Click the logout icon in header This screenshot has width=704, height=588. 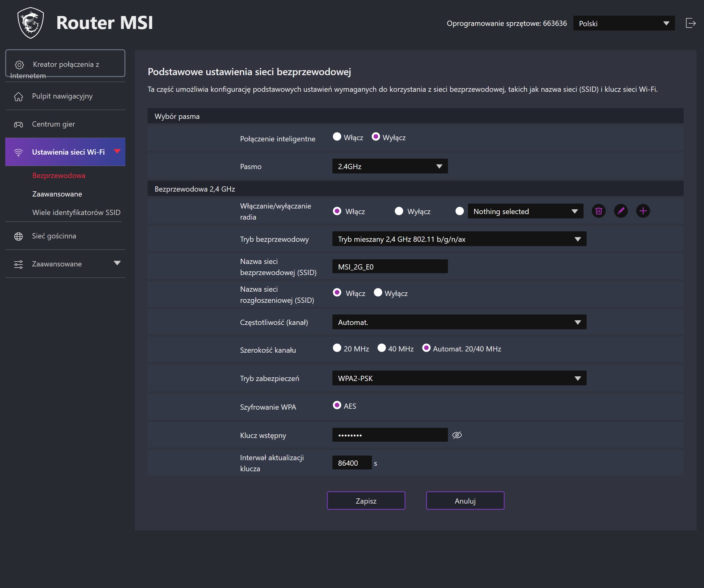[x=690, y=23]
